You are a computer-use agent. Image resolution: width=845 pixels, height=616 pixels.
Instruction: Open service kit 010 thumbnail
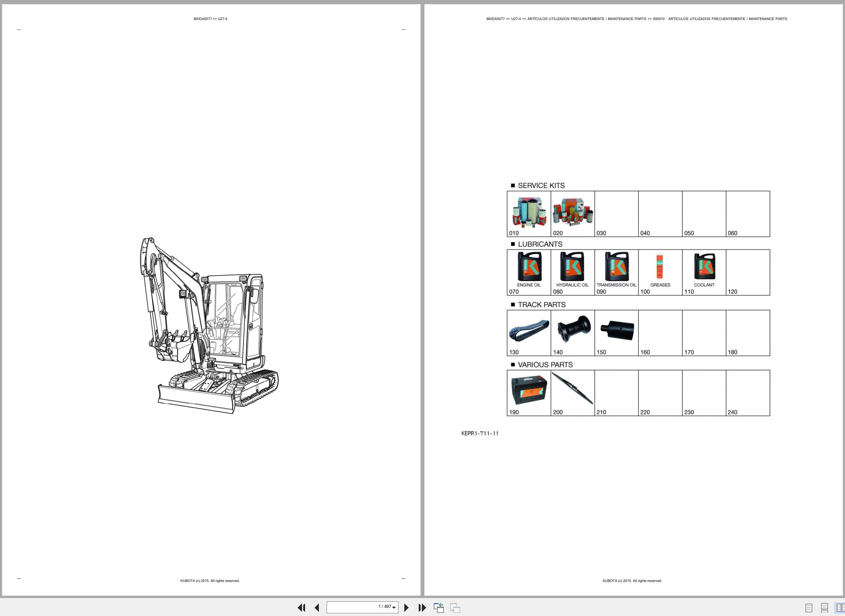529,214
